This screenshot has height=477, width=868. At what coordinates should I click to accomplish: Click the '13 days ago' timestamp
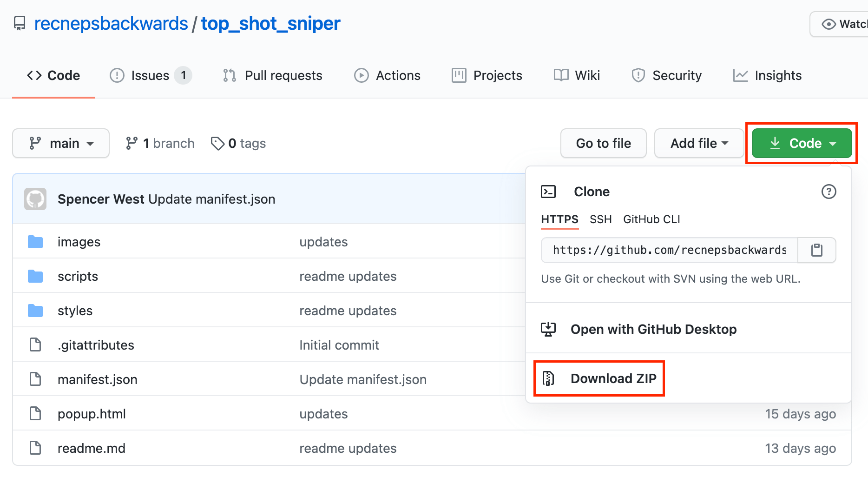[800, 448]
